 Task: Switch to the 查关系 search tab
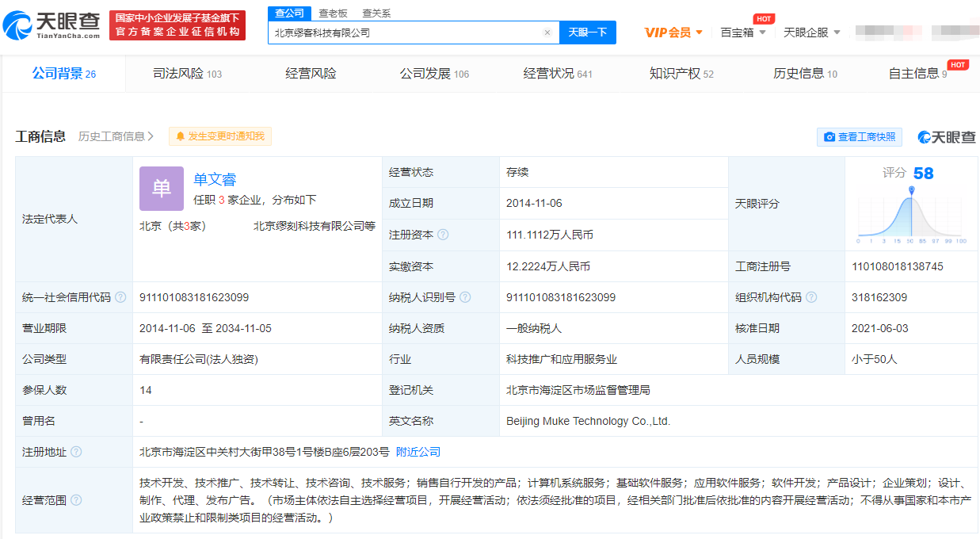(376, 13)
